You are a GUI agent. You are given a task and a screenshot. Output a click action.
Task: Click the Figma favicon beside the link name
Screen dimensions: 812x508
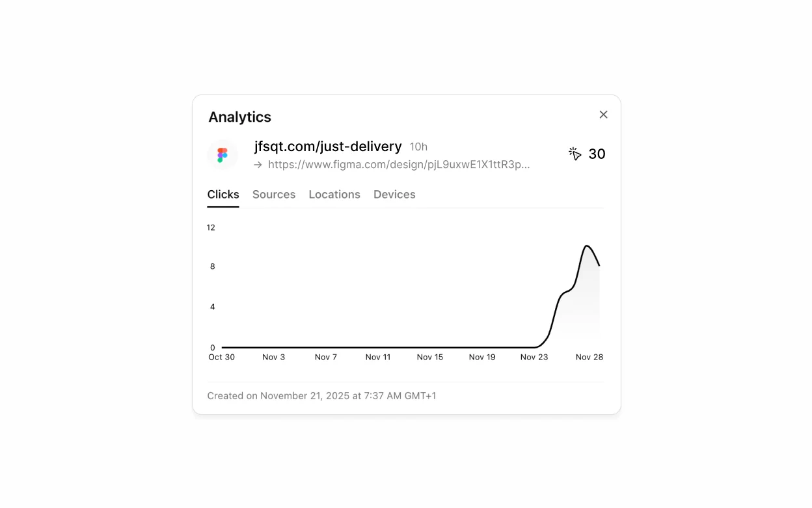[222, 154]
